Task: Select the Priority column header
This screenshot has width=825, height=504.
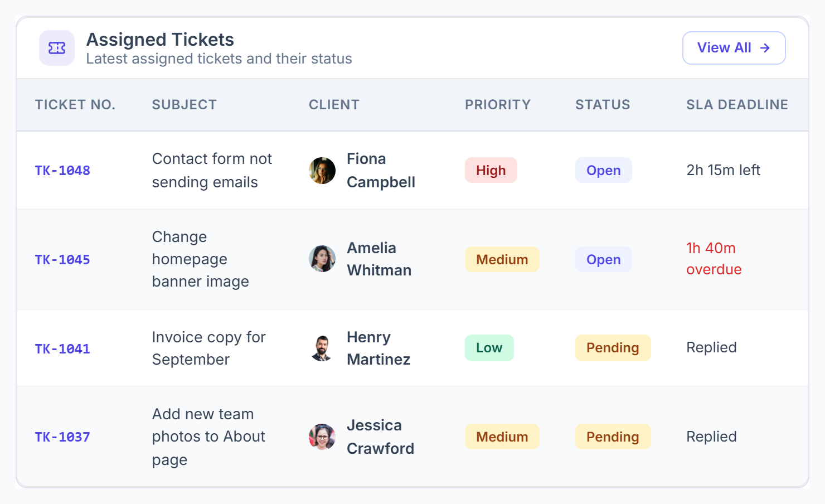Action: click(x=498, y=105)
